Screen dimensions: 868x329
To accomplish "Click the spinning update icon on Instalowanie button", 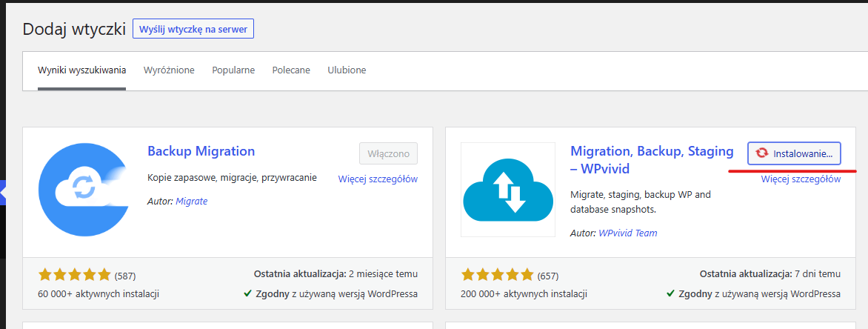I will coord(761,153).
